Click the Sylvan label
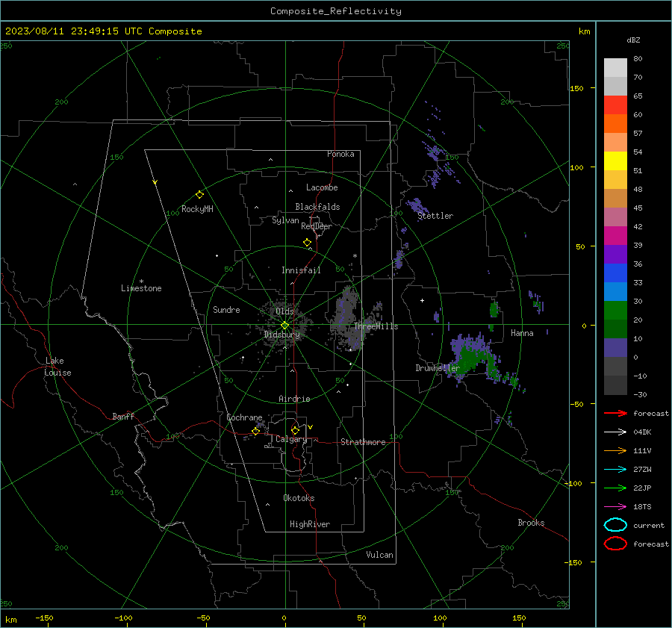Screen dimensions: 672x628 click(285, 220)
